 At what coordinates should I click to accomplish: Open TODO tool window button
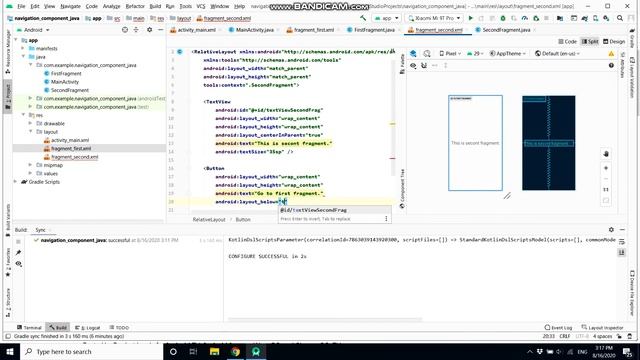click(x=119, y=327)
